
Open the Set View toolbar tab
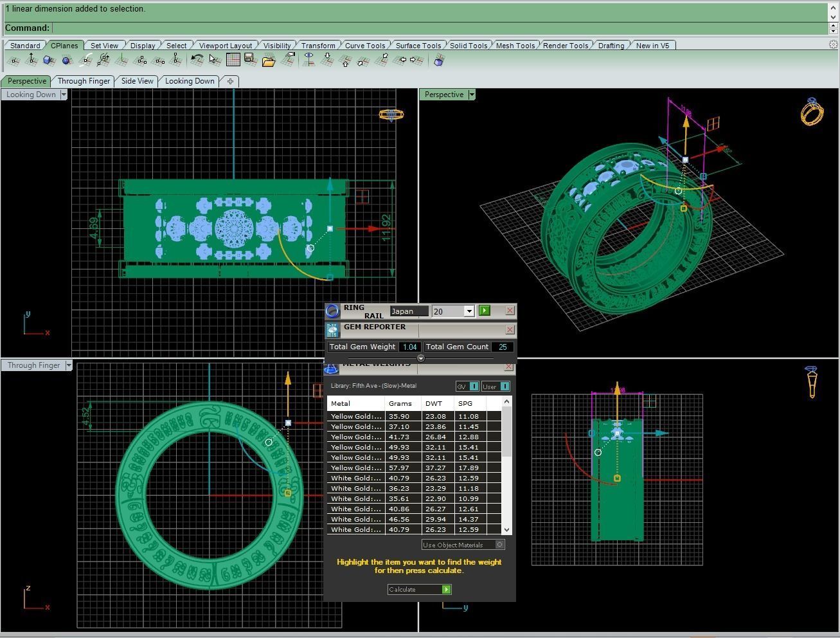[x=104, y=46]
